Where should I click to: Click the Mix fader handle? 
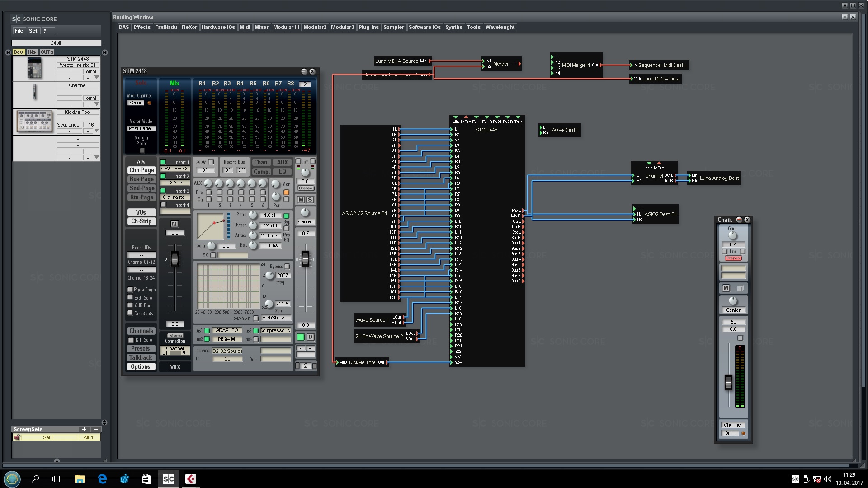[175, 259]
